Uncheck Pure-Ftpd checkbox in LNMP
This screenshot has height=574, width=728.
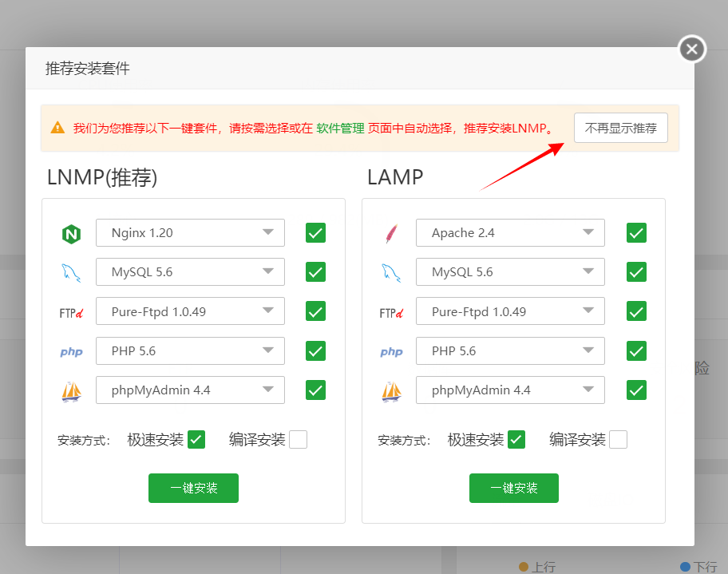pos(316,311)
